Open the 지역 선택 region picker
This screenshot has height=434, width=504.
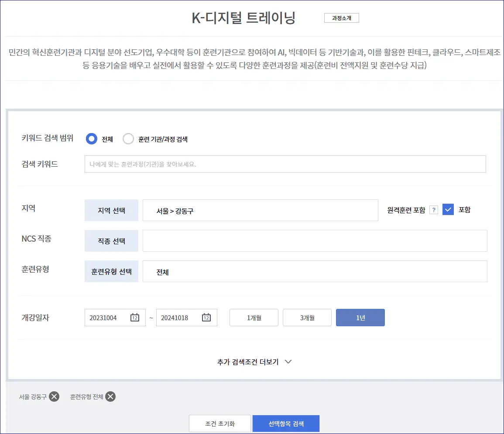[x=111, y=210]
